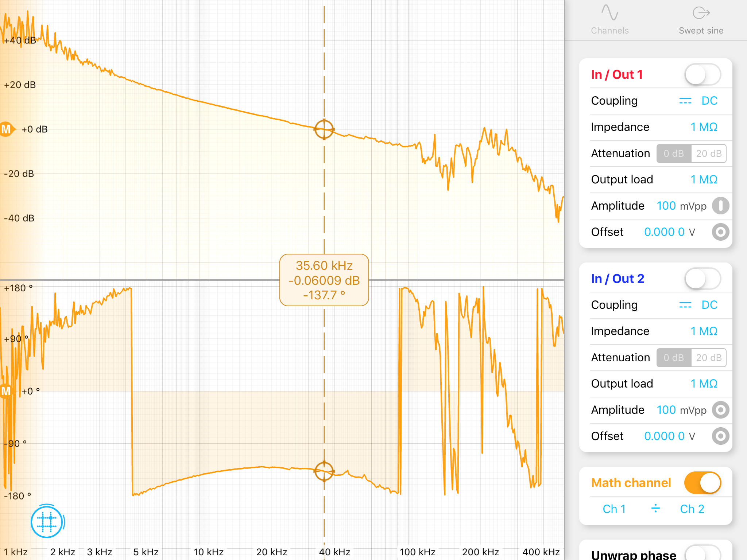
Task: Select the phase plot M marker
Action: 6,391
